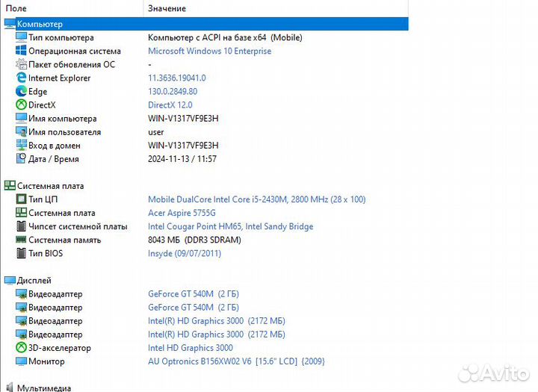Click the Компьютер section monitor icon
538x392 pixels.
(x=10, y=24)
